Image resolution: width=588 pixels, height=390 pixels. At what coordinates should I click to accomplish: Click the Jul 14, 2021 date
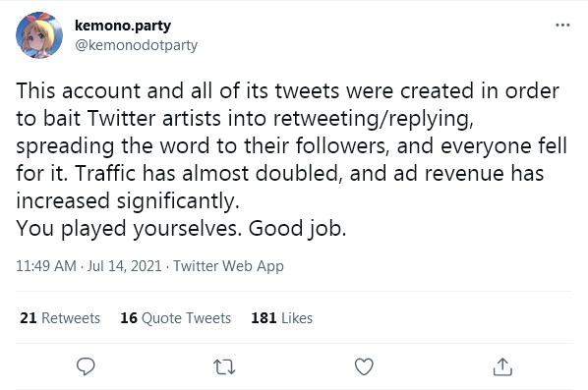(x=125, y=266)
